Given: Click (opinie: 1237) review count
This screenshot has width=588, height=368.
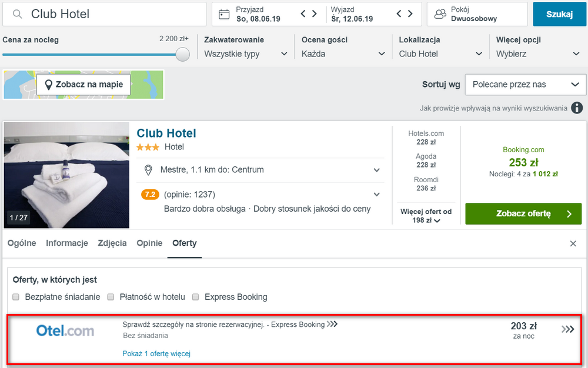Looking at the screenshot, I should [189, 195].
